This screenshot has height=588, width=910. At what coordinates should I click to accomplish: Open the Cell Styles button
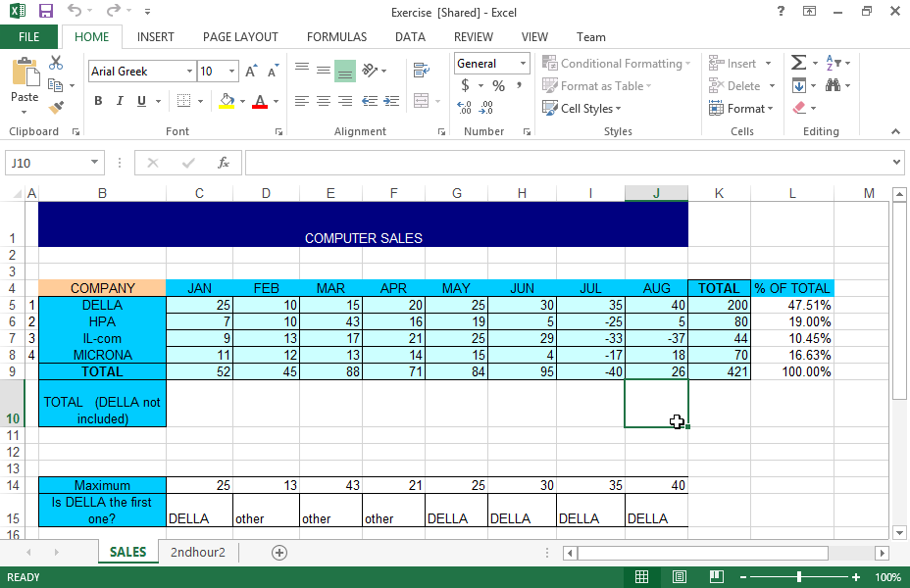pyautogui.click(x=579, y=109)
